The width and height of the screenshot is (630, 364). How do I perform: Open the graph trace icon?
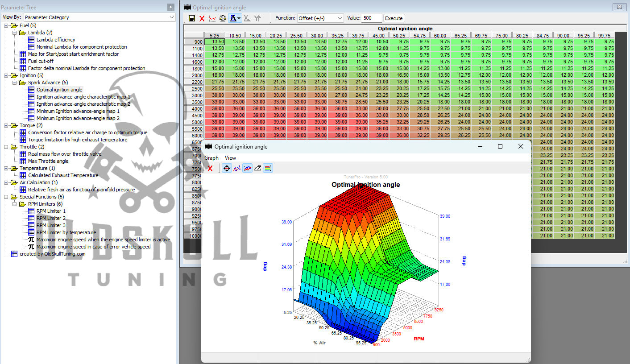(x=212, y=18)
